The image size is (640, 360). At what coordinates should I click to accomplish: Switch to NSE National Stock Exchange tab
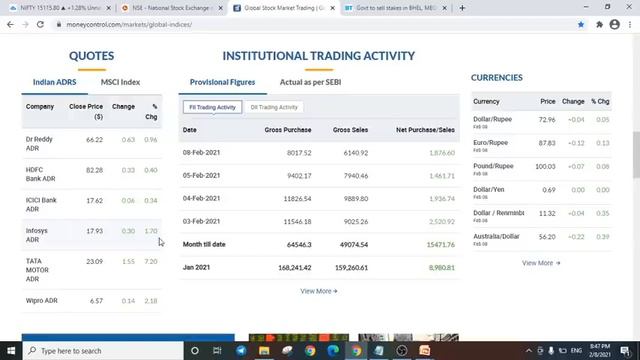173,8
